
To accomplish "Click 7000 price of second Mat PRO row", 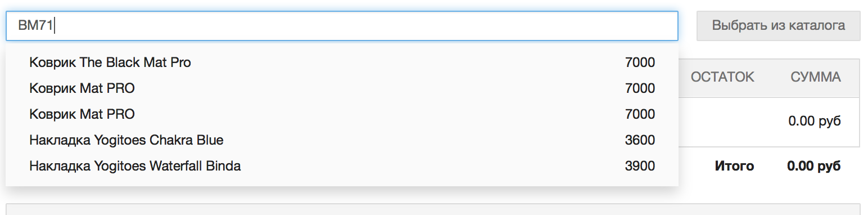I will (640, 114).
